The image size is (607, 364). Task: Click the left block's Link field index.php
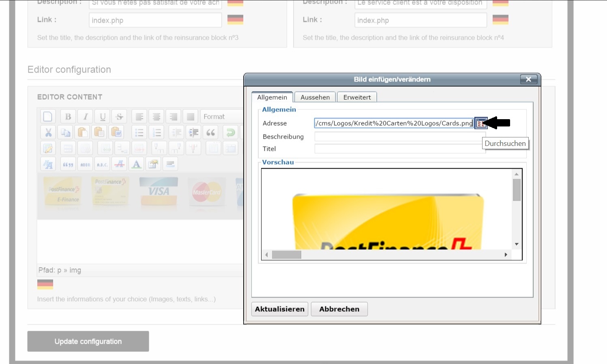coord(155,20)
